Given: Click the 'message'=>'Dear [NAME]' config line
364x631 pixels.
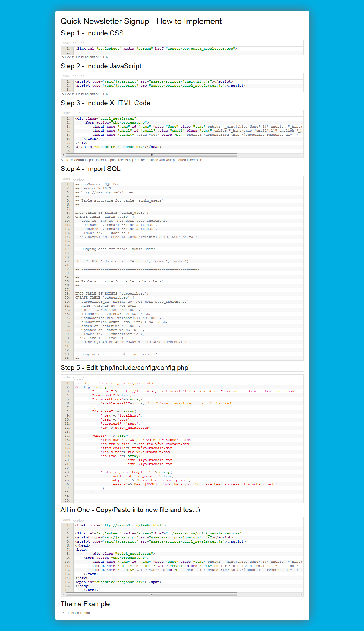Looking at the screenshot, I should [193, 485].
